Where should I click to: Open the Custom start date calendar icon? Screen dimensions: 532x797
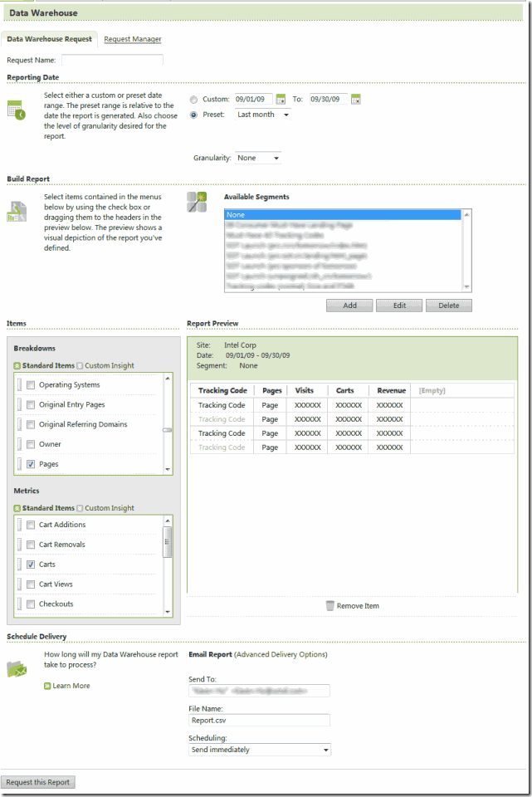[281, 100]
